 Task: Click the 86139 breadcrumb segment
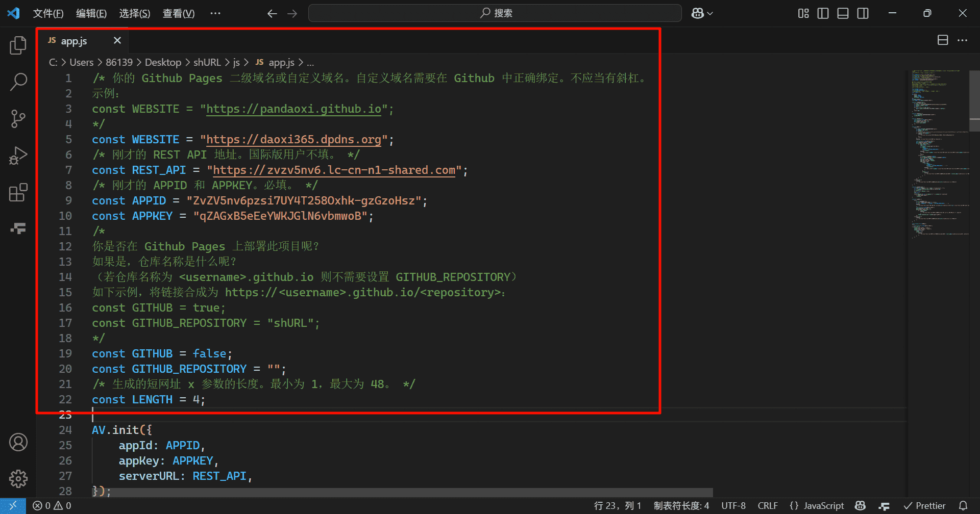[x=119, y=62]
